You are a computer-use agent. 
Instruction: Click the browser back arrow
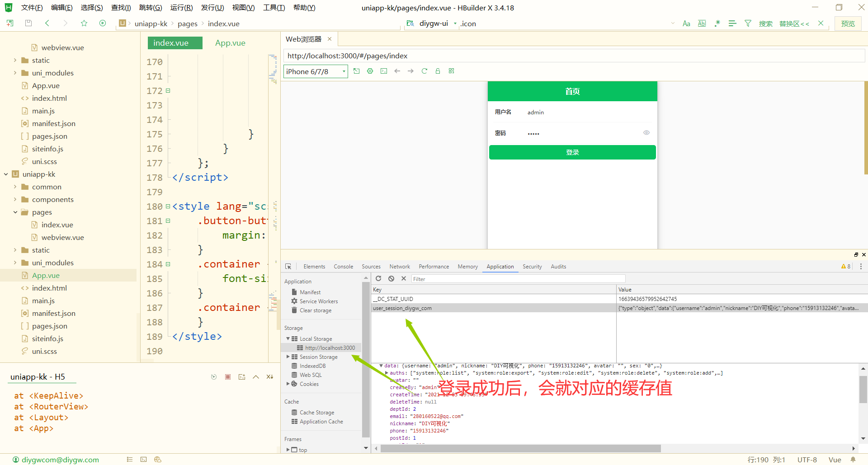(x=397, y=71)
